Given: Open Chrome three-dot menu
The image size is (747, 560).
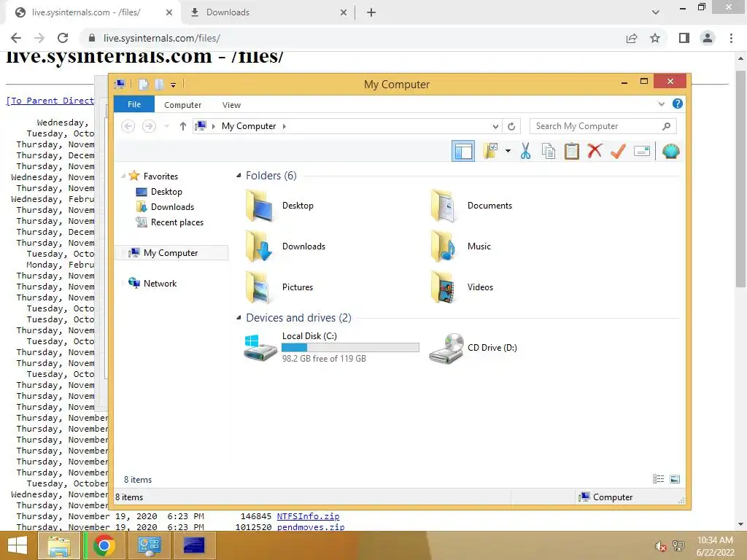Looking at the screenshot, I should [x=731, y=38].
